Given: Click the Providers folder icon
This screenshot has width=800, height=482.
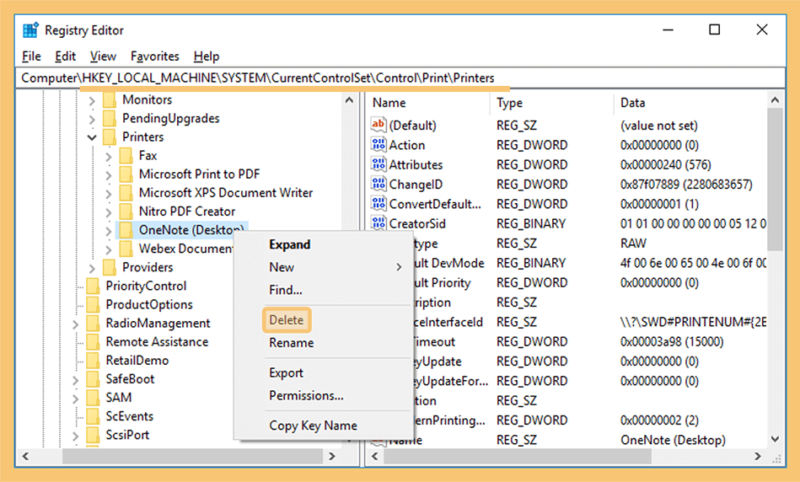Looking at the screenshot, I should 109,267.
